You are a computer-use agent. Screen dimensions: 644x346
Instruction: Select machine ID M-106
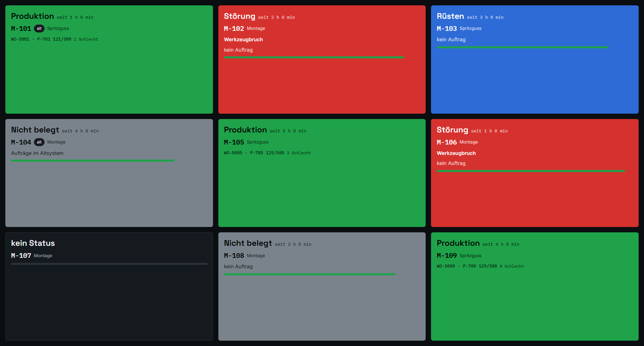click(447, 142)
